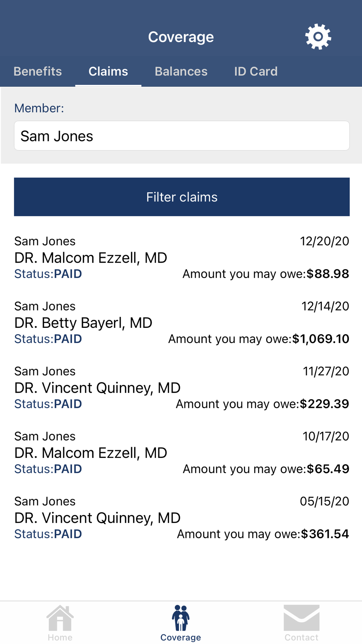Go to the ID Card tab

coord(256,71)
